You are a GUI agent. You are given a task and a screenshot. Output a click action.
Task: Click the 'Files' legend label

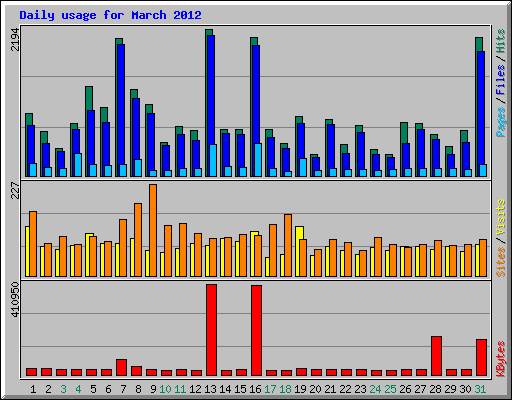[x=500, y=80]
